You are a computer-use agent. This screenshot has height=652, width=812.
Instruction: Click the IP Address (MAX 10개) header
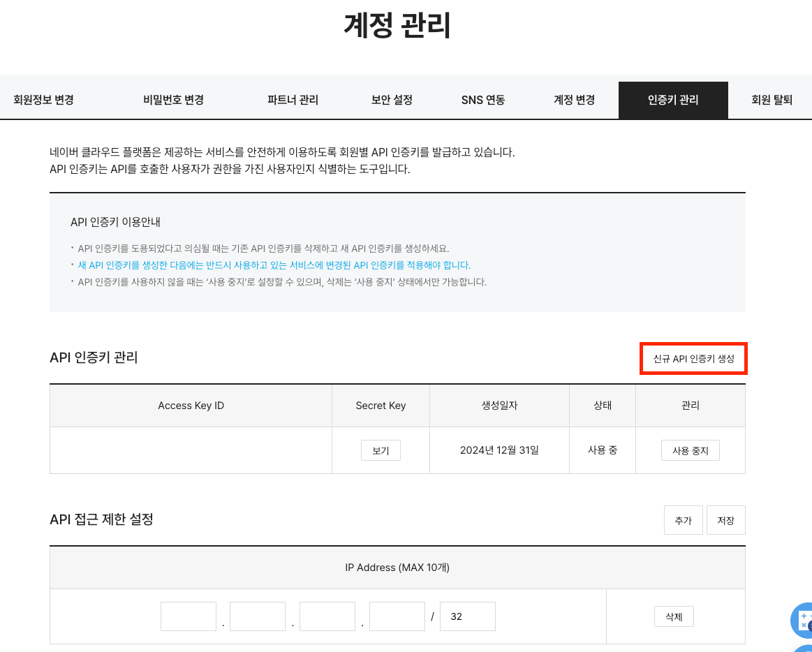pyautogui.click(x=397, y=568)
